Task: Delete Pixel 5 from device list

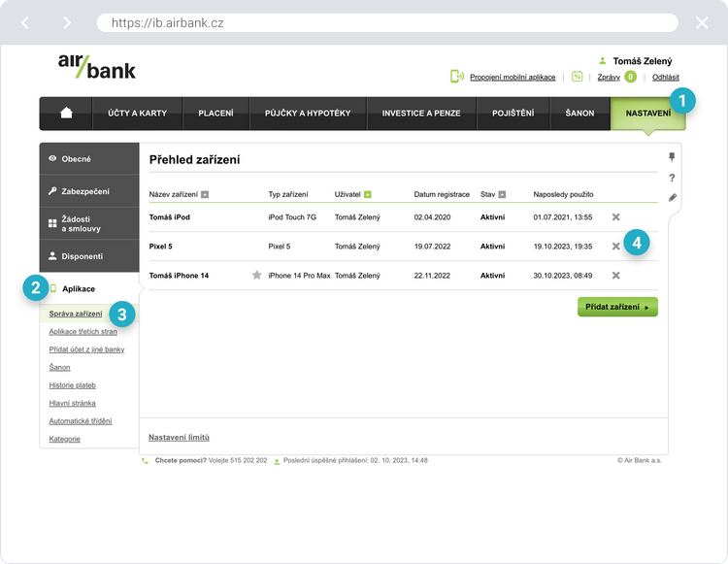Action: (x=615, y=247)
